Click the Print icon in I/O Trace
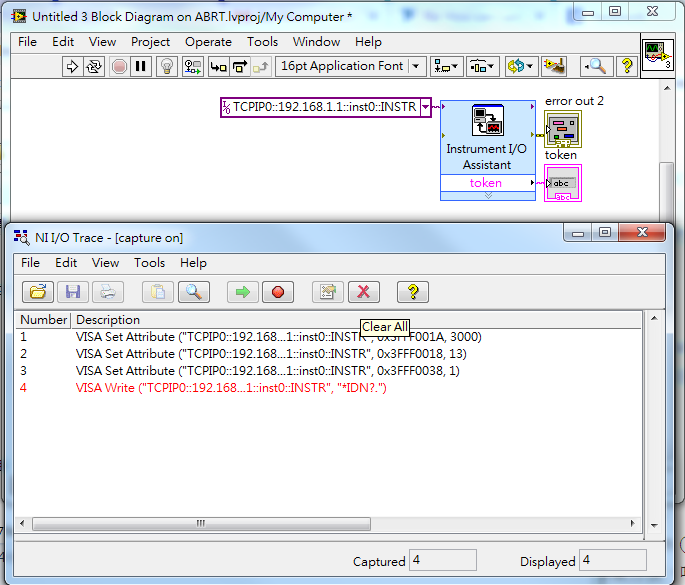The width and height of the screenshot is (685, 585). [x=108, y=292]
